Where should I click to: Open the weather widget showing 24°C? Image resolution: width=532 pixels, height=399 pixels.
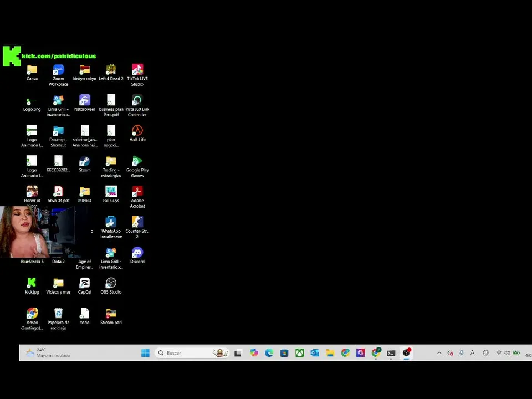pos(48,353)
